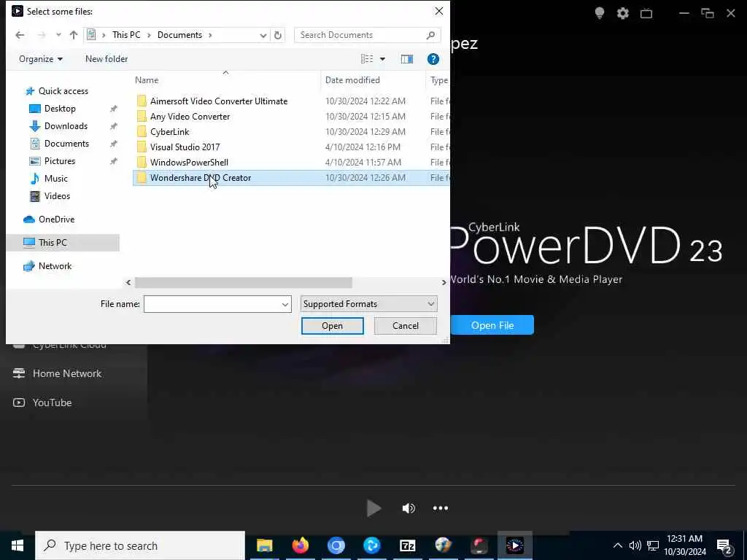Click the horizontal scrollbar in file list
The width and height of the screenshot is (747, 560).
point(243,282)
